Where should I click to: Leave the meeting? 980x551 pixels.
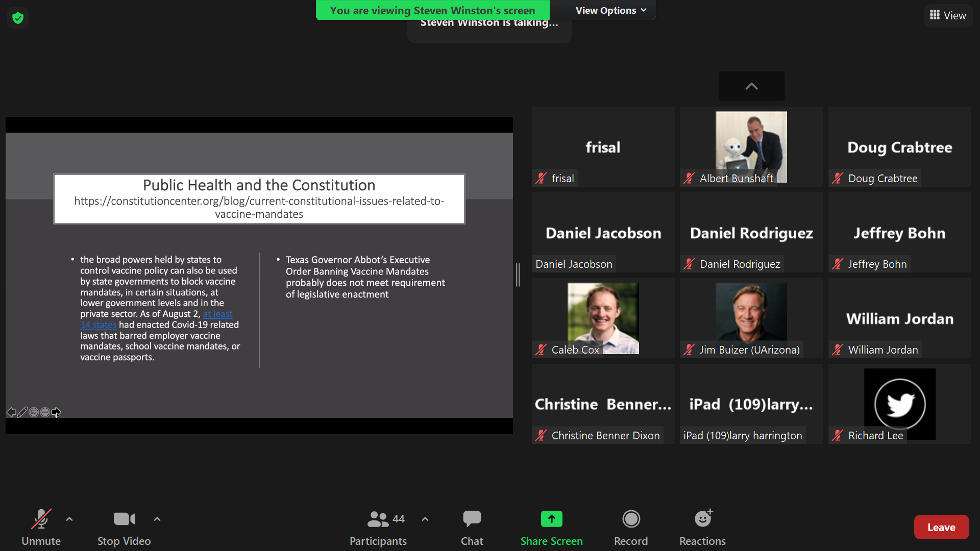(941, 527)
